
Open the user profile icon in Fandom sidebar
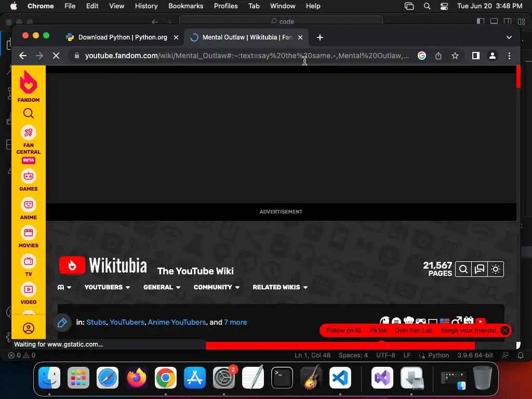tap(29, 328)
